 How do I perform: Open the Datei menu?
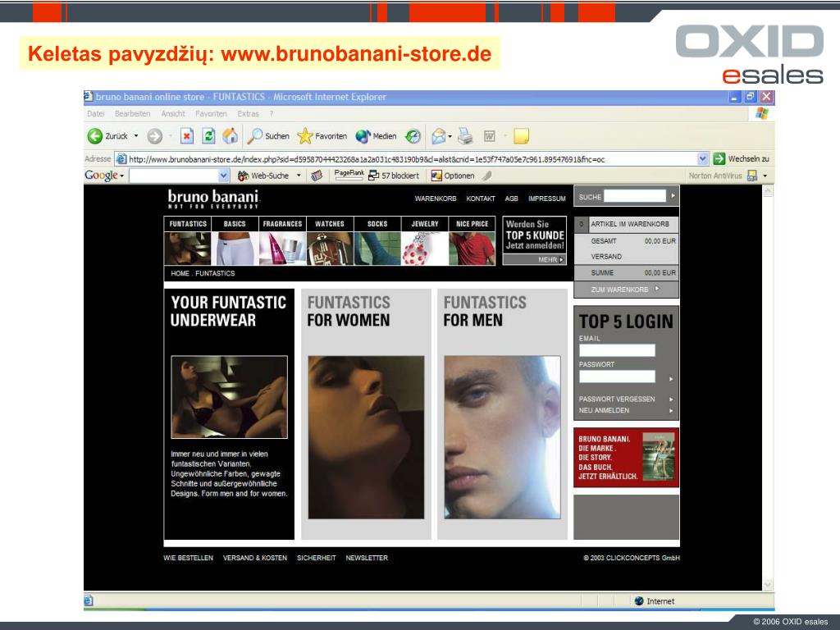(x=96, y=113)
